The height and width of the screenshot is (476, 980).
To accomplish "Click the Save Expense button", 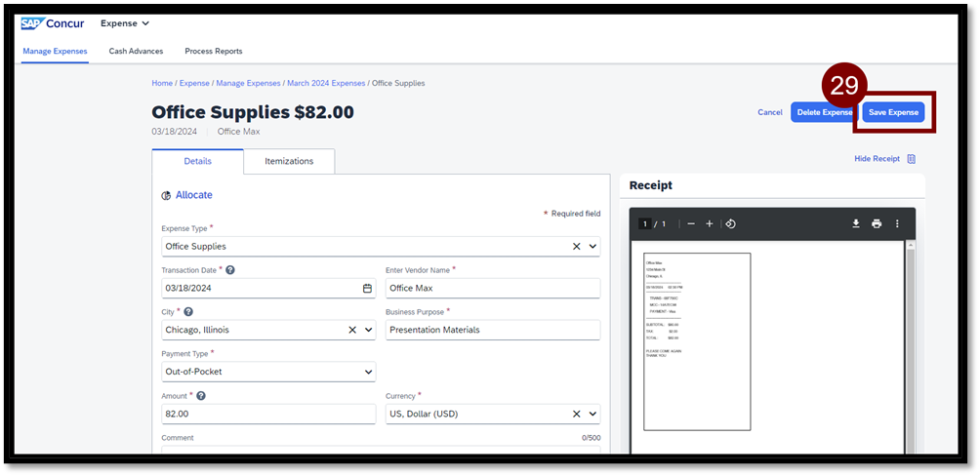I will coord(893,112).
